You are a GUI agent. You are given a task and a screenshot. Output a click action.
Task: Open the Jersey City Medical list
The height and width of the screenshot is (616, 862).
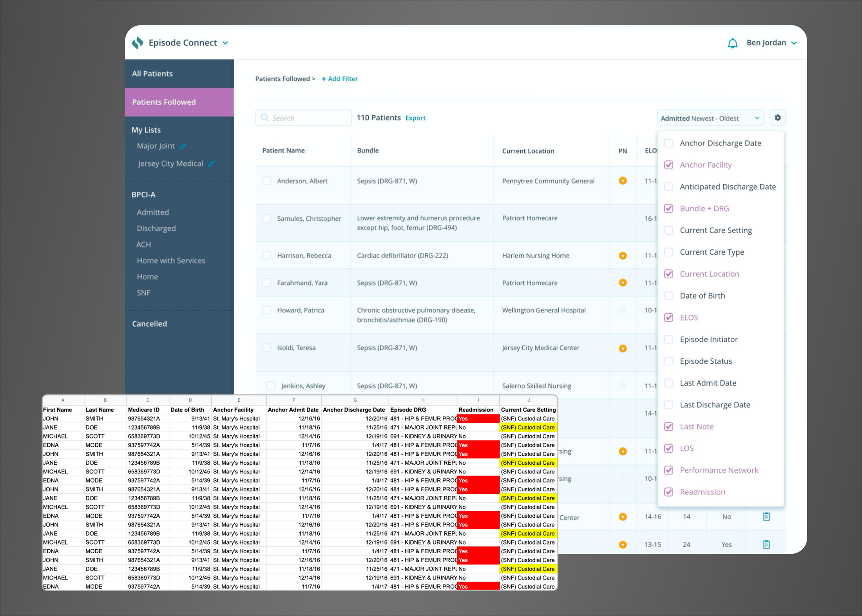[170, 164]
